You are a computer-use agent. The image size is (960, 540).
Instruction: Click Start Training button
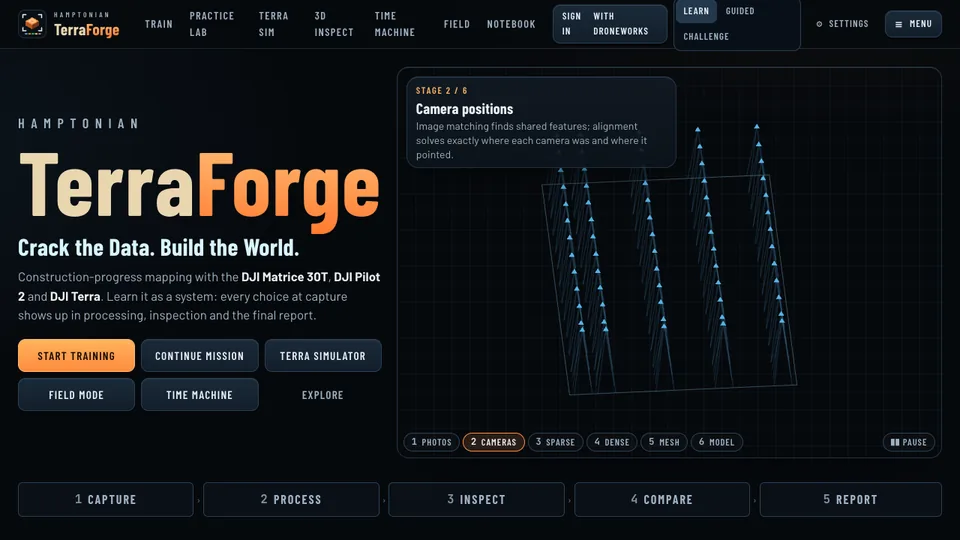click(x=76, y=356)
